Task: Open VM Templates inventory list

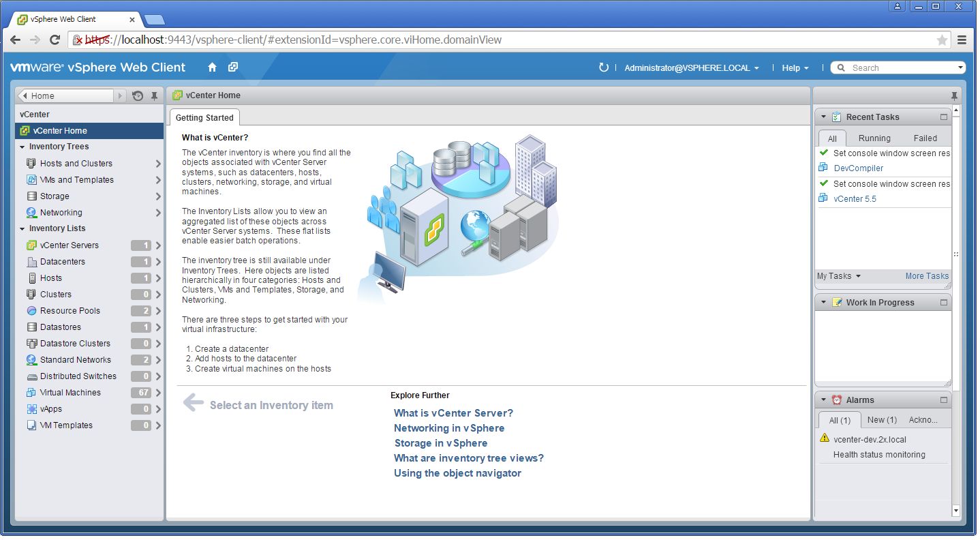Action: (89, 425)
